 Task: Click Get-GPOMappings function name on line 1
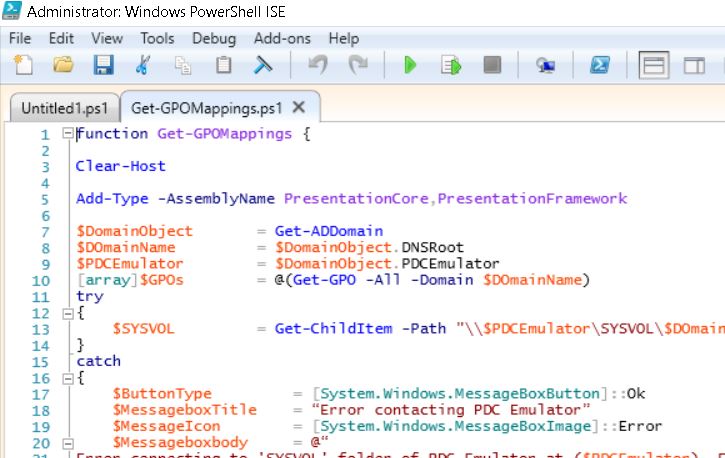click(x=224, y=134)
